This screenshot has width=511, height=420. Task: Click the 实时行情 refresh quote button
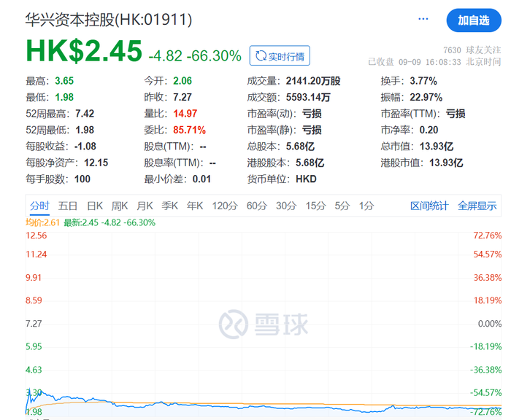(280, 55)
